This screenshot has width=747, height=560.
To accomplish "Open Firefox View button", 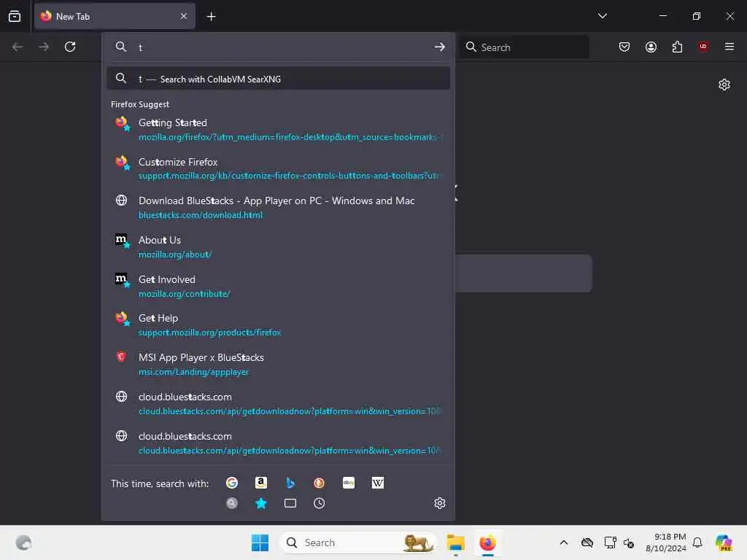I will [15, 16].
